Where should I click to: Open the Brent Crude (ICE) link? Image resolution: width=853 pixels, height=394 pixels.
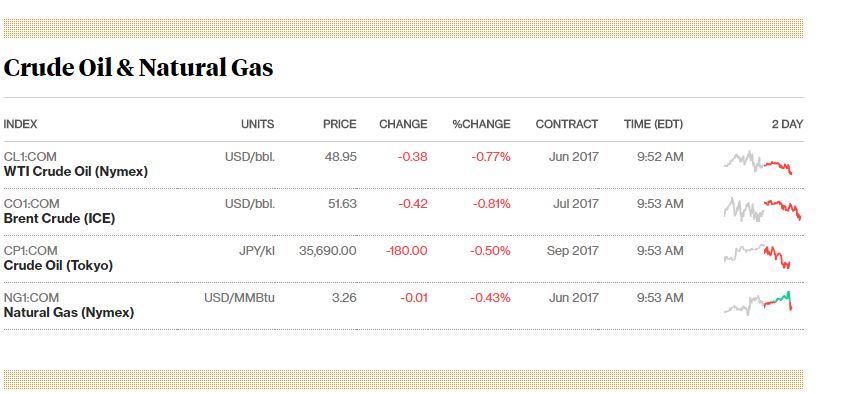[59, 219]
